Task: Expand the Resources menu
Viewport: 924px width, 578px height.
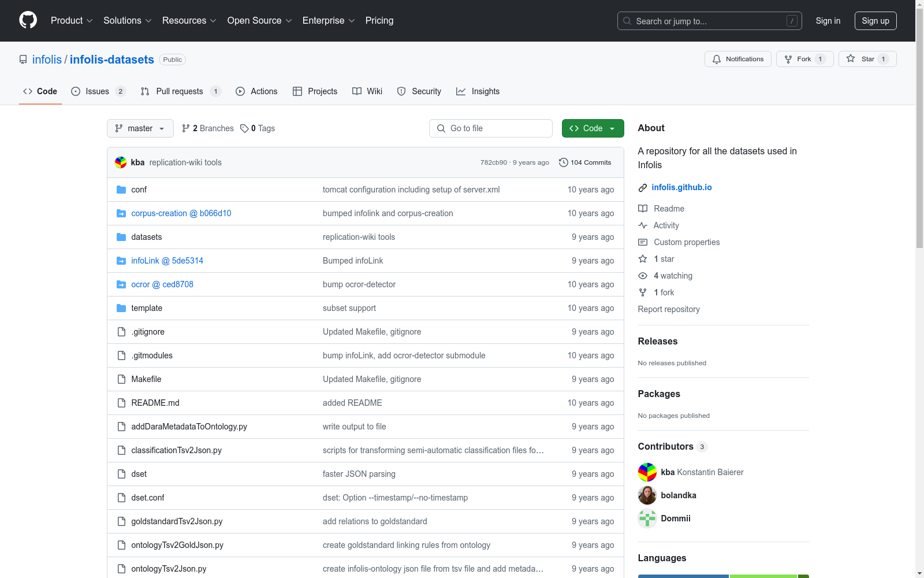Action: tap(189, 21)
